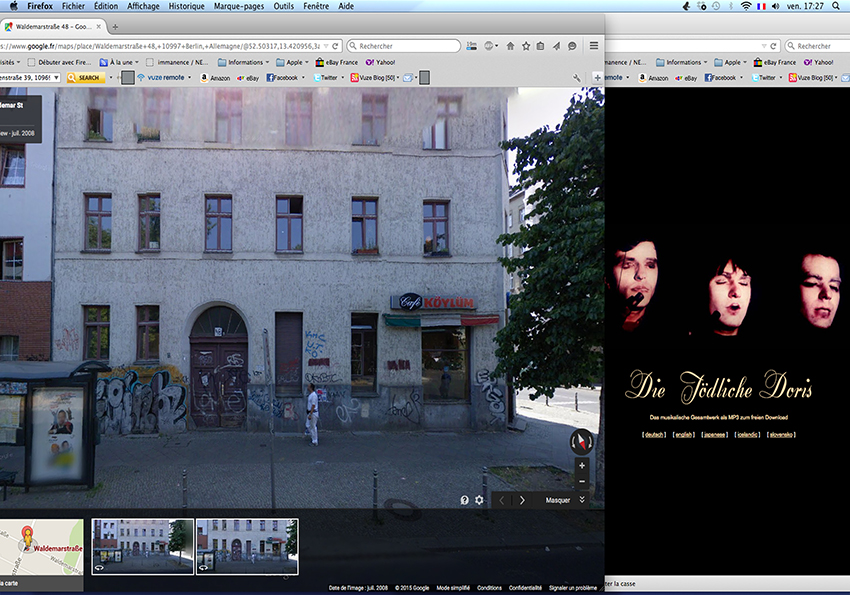
Task: Bookmark this page with the star icon
Action: pyautogui.click(x=526, y=46)
